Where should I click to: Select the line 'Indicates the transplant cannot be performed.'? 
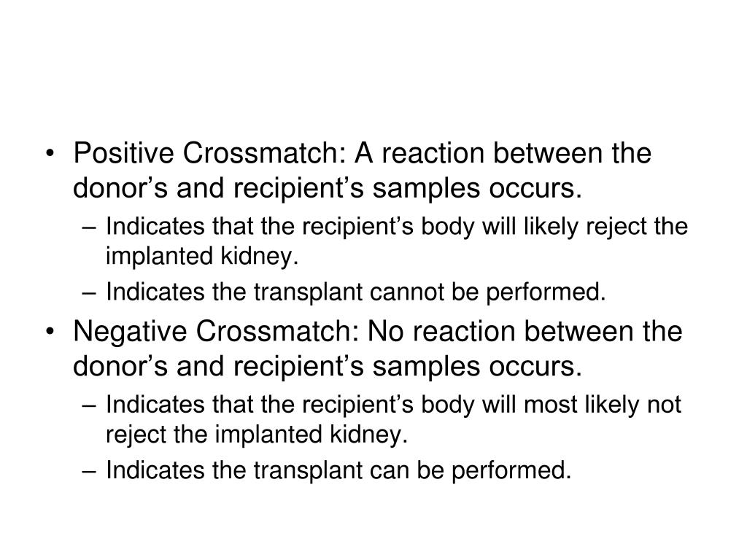pyautogui.click(x=356, y=292)
